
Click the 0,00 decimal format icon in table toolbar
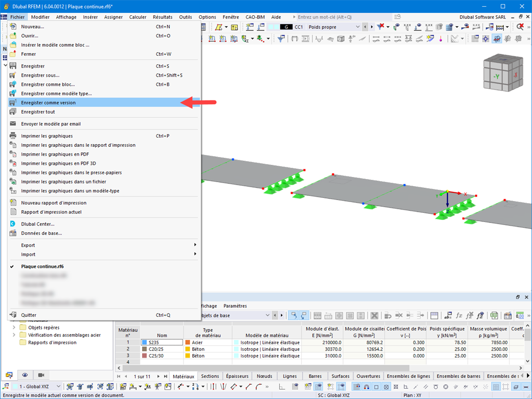pyautogui.click(x=520, y=316)
